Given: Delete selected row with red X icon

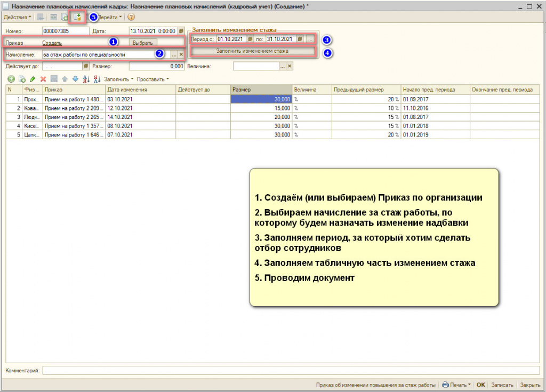Looking at the screenshot, I should pos(43,79).
